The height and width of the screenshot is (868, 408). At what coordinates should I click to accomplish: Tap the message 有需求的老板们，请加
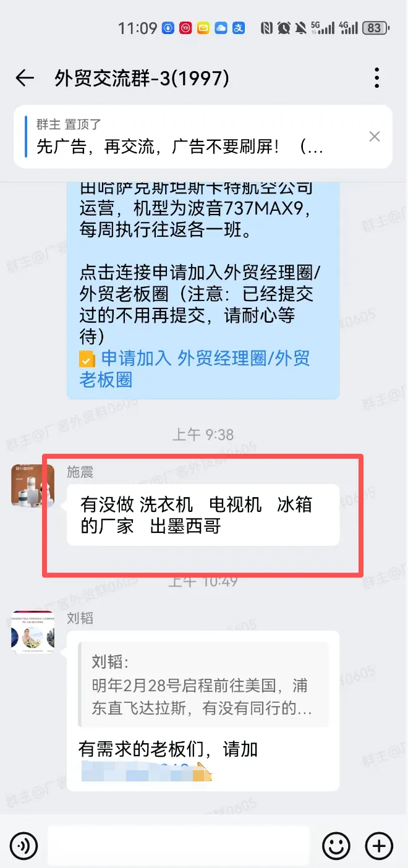coord(169,749)
